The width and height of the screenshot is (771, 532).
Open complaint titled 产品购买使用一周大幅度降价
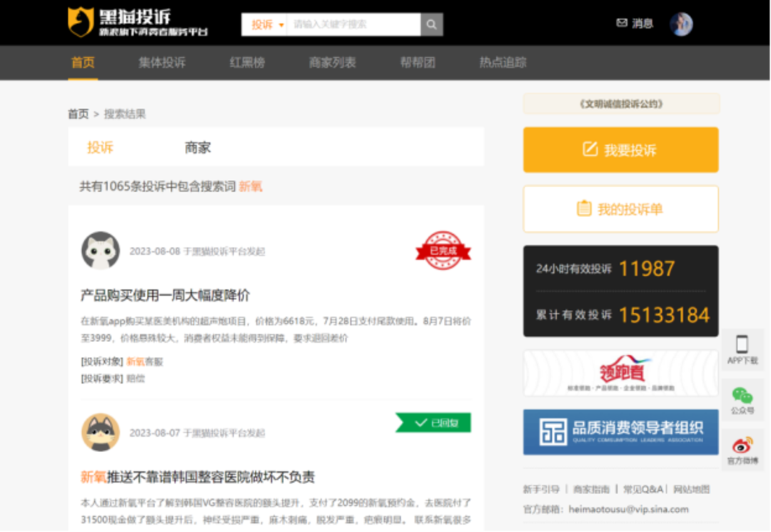point(165,296)
